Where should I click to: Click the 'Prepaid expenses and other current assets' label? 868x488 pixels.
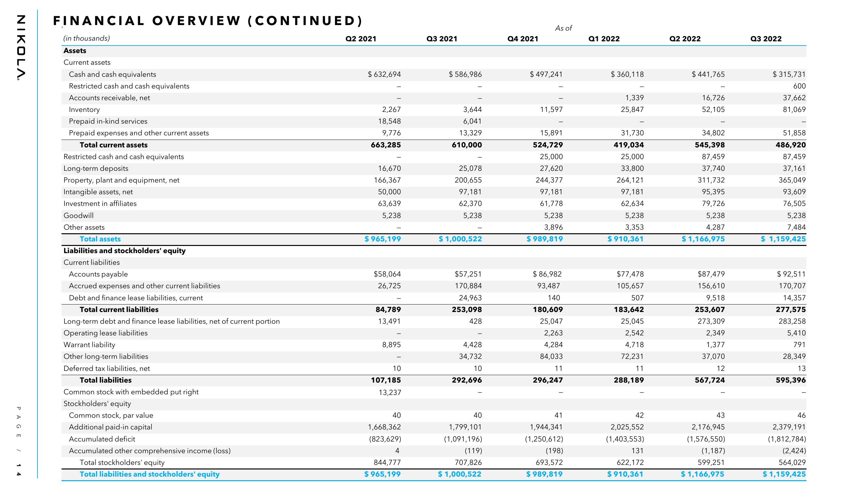point(139,133)
